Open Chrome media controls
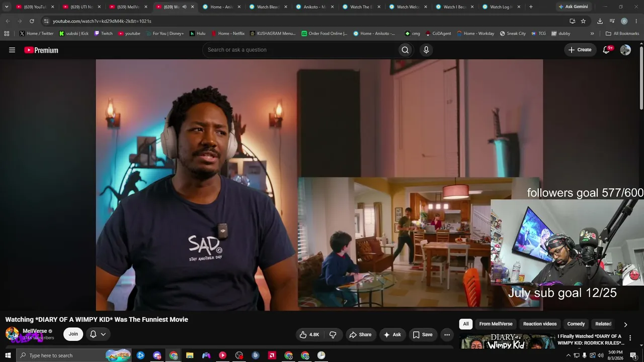644x362 pixels. click(x=612, y=21)
